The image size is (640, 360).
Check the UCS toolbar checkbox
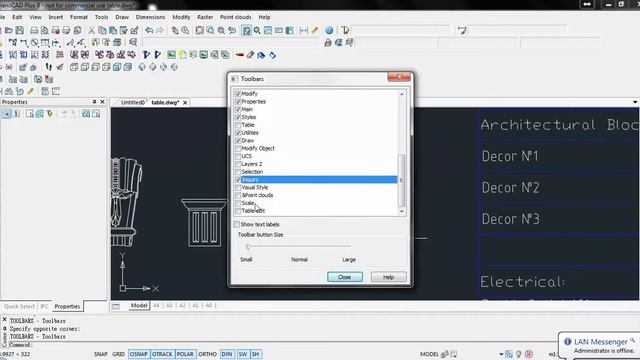238,156
